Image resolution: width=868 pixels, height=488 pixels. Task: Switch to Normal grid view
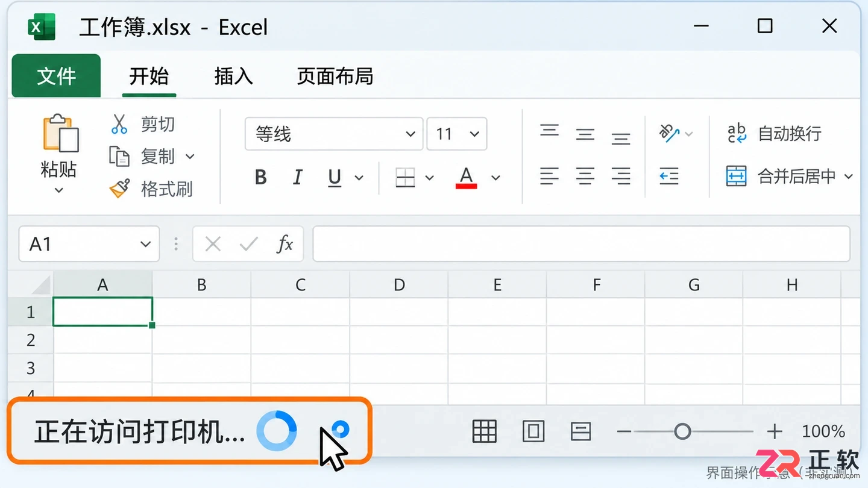point(485,431)
